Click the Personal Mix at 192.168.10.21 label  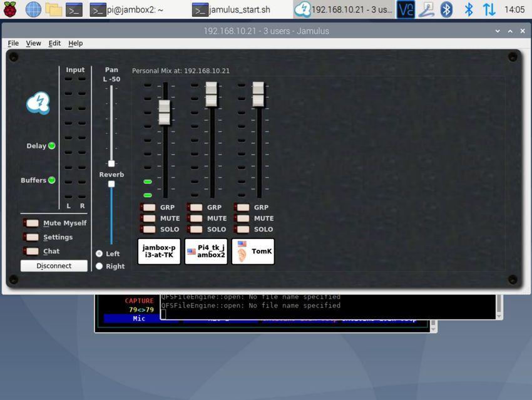click(x=181, y=71)
